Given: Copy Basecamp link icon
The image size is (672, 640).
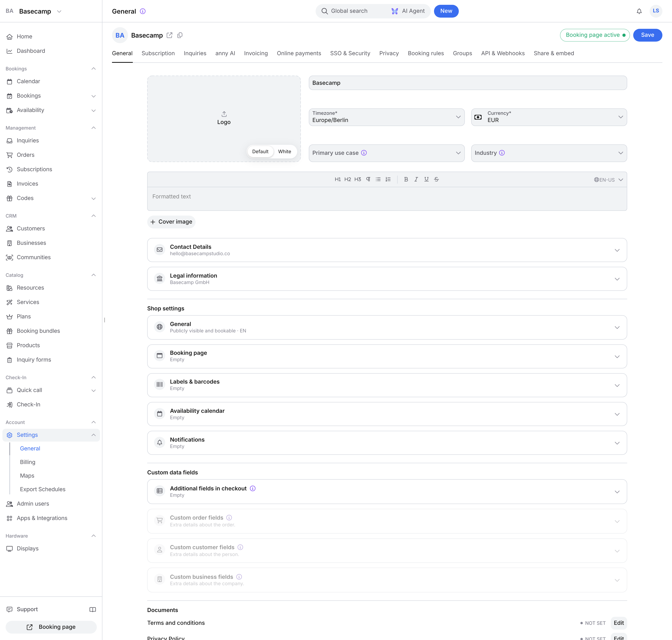Looking at the screenshot, I should (x=180, y=35).
